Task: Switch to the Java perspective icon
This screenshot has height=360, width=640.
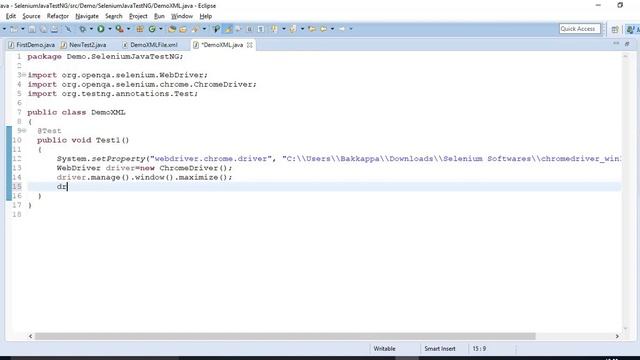Action: click(x=631, y=29)
